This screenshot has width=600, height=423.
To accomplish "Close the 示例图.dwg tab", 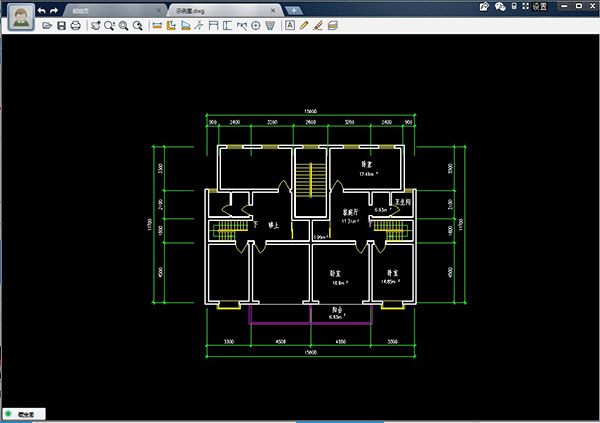I will [x=273, y=11].
